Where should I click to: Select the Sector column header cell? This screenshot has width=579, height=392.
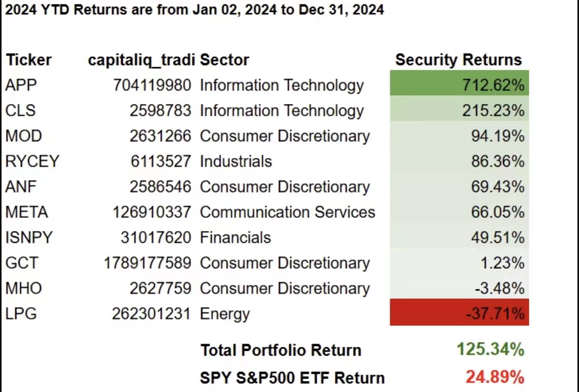224,60
